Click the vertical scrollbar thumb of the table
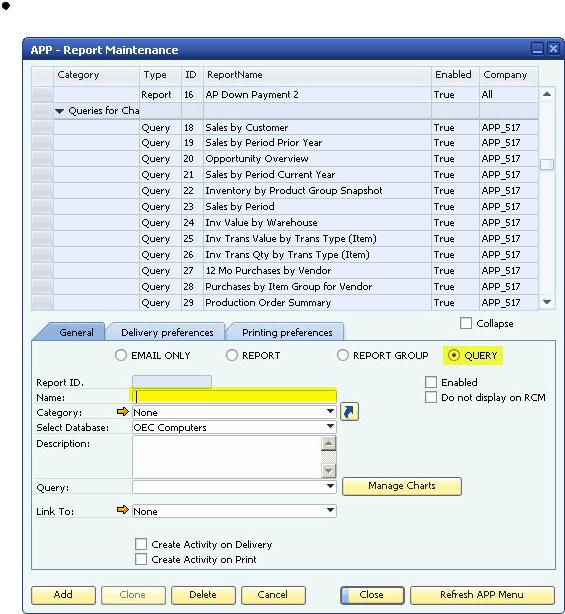 547,164
